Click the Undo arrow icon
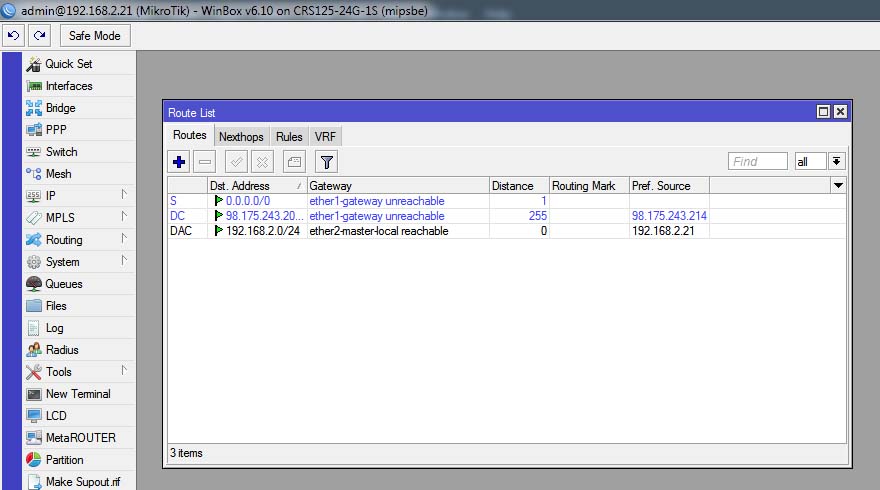This screenshot has width=880, height=490. click(13, 36)
